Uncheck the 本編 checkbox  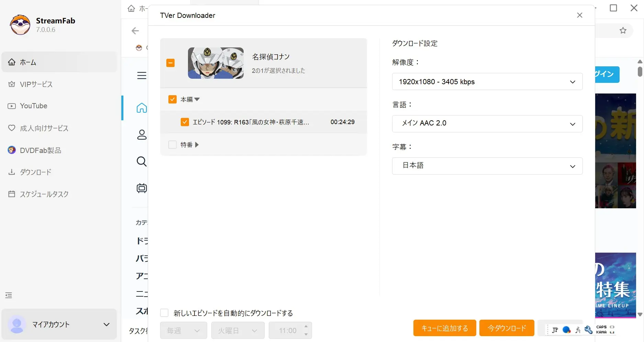[173, 99]
